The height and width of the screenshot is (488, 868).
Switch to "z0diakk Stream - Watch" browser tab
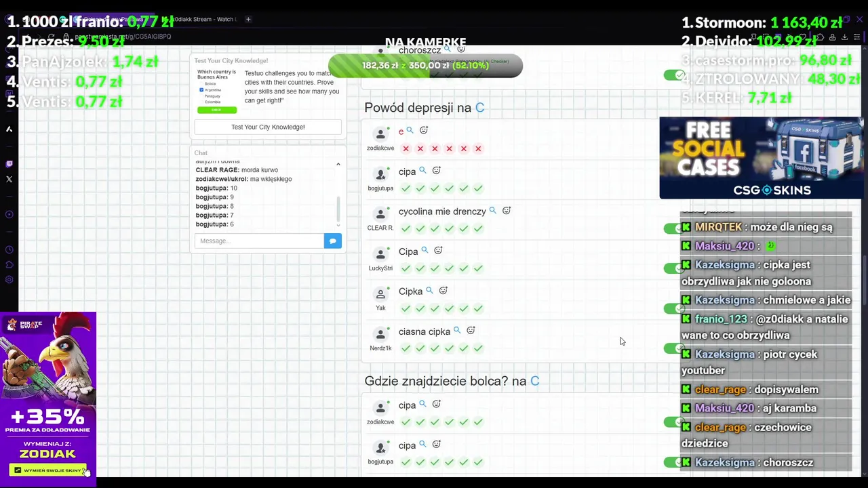(x=203, y=19)
